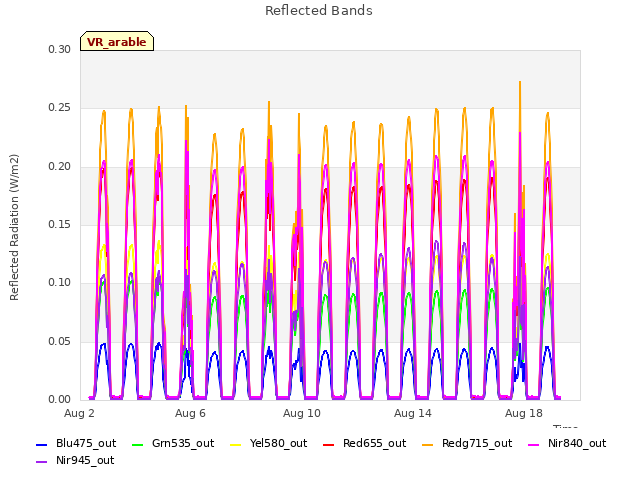This screenshot has width=640, height=480.
Task: Click the red color marker for Red655_out
Action: [329, 444]
